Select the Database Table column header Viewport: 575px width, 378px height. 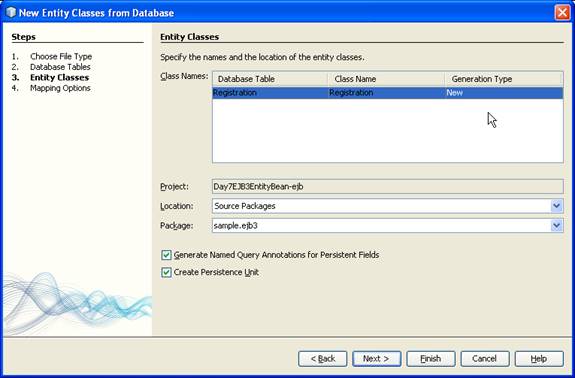tap(270, 79)
